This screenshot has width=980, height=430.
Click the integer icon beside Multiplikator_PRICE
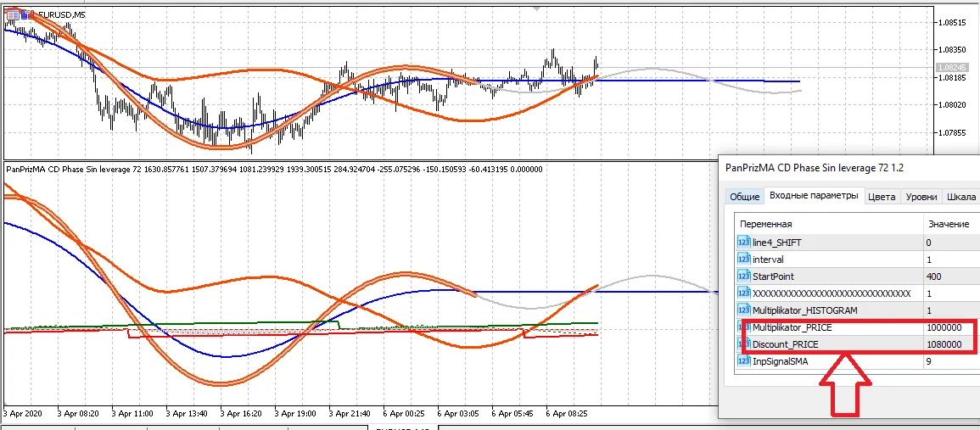coord(744,327)
